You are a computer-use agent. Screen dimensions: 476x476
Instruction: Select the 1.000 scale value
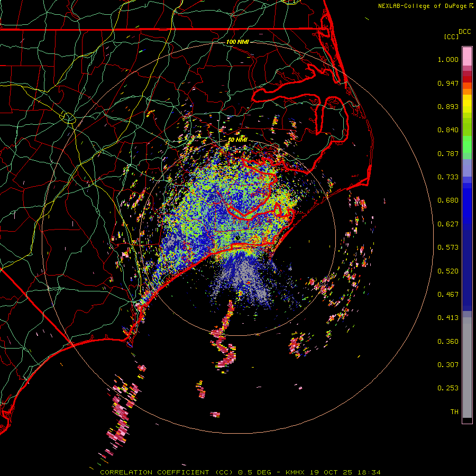coord(448,59)
